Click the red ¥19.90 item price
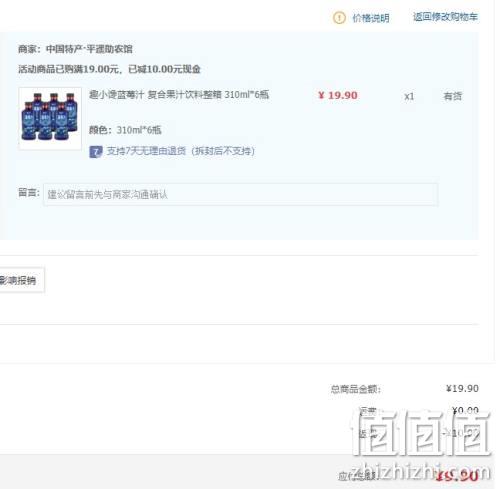This screenshot has width=500, height=489. coord(338,96)
